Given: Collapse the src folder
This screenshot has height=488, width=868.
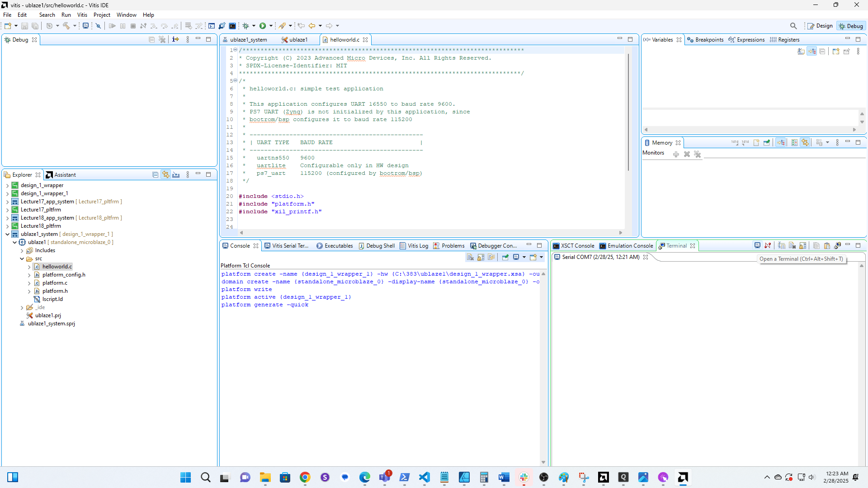Looking at the screenshot, I should tap(22, 259).
